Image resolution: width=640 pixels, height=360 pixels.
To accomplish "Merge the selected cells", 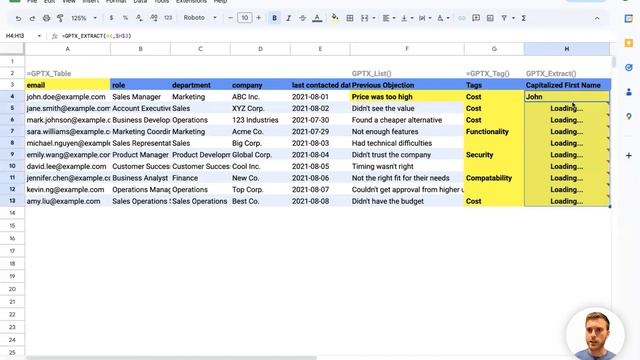I will tap(364, 18).
